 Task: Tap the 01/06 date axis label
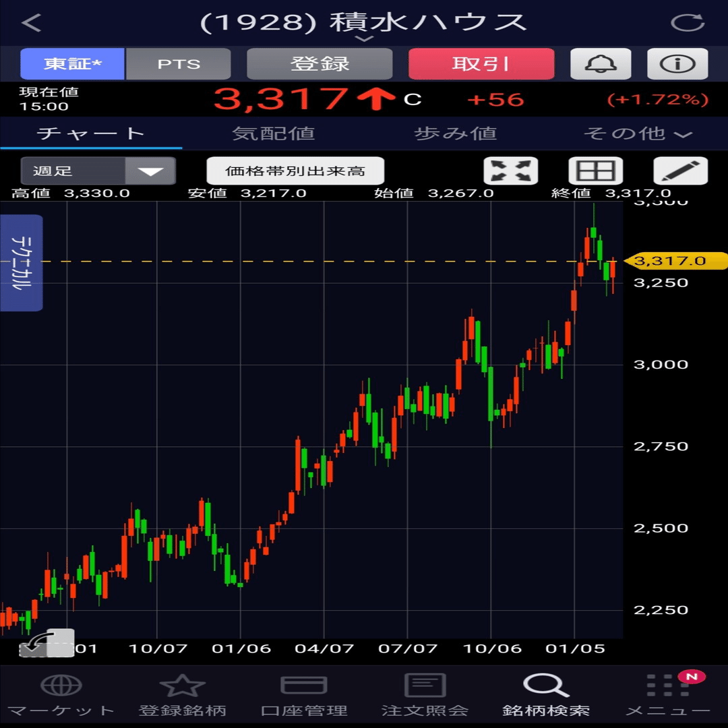(241, 648)
